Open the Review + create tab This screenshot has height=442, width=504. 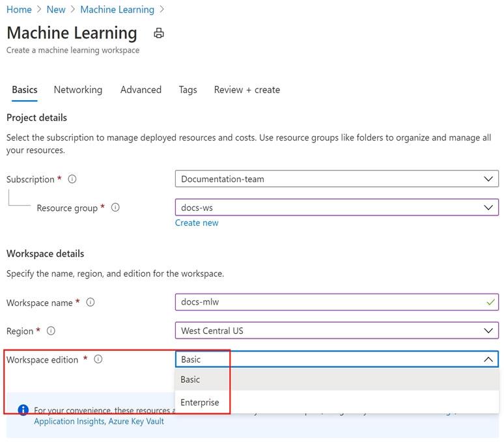pyautogui.click(x=247, y=90)
